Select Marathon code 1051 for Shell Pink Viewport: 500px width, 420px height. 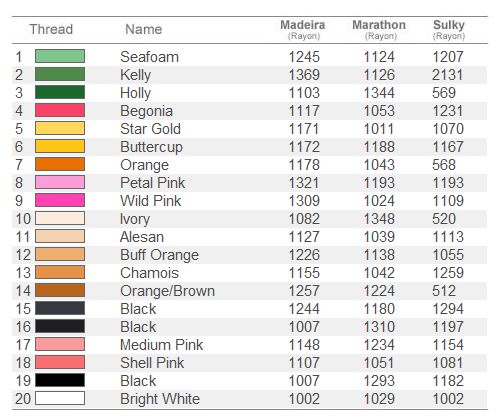[379, 363]
